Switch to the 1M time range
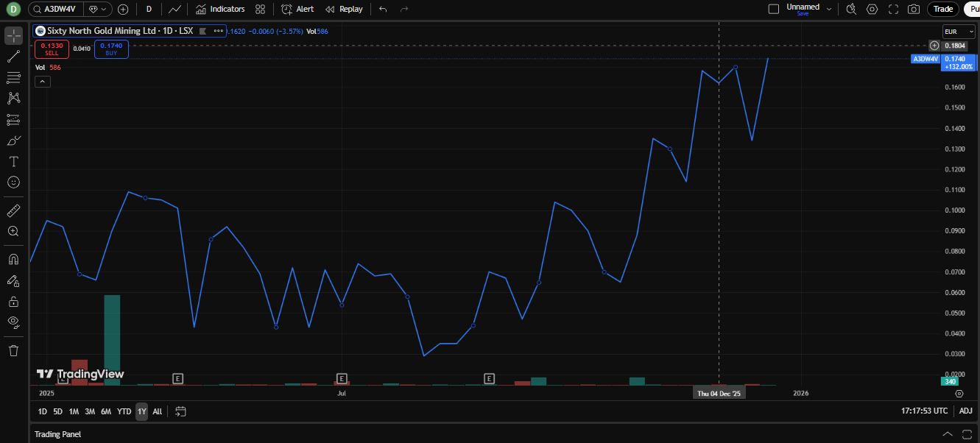This screenshot has width=980, height=443. [x=74, y=411]
